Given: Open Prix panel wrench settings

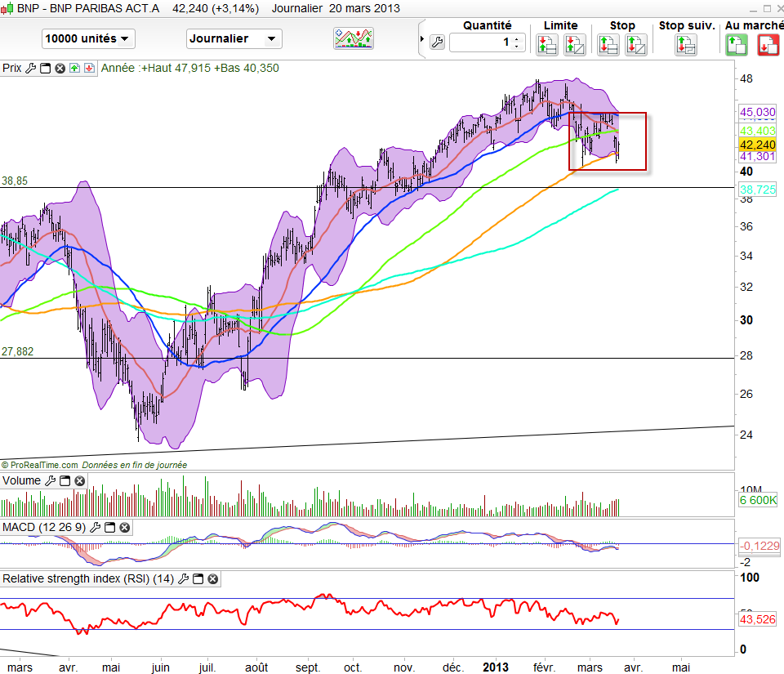Looking at the screenshot, I should coord(31,69).
